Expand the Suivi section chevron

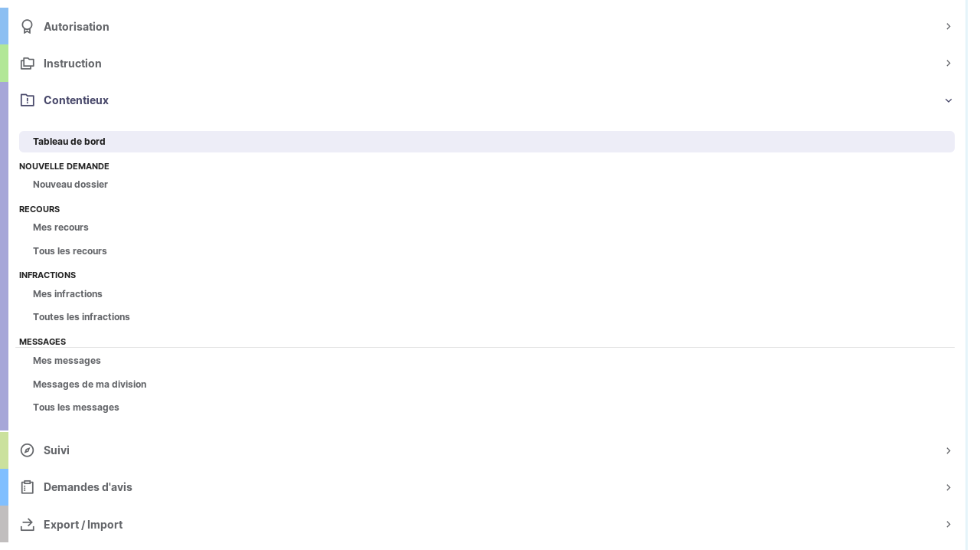pos(948,450)
